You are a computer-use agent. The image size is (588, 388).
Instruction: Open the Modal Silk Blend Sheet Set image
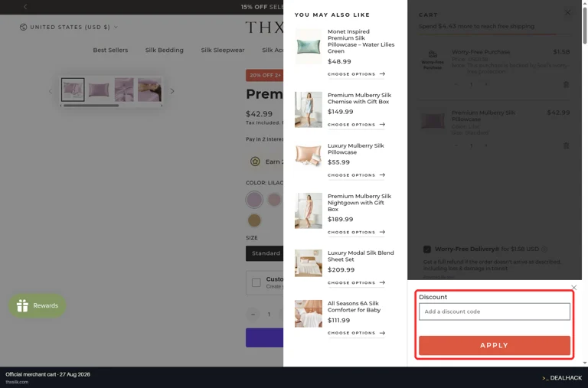click(x=309, y=263)
